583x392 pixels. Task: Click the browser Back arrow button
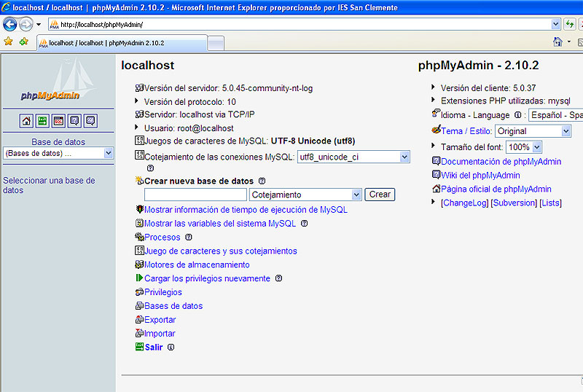click(9, 25)
